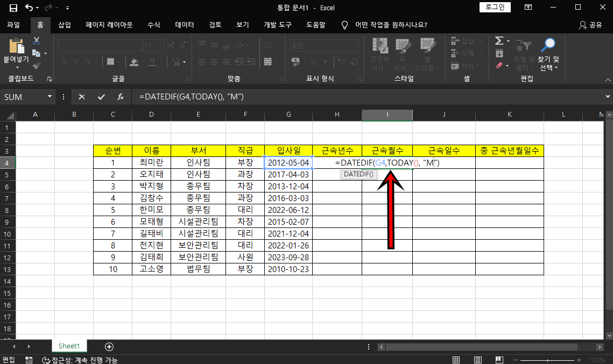The image size is (613, 364).
Task: Click the next sheet navigation arrow
Action: click(29, 346)
